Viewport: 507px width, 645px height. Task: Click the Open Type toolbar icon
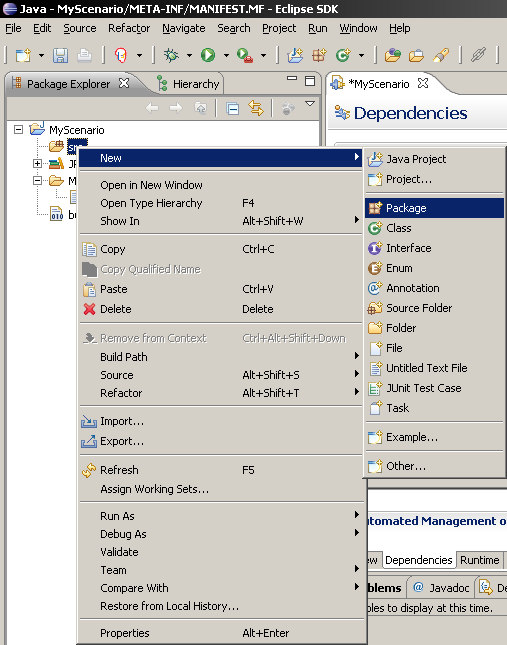click(x=392, y=55)
